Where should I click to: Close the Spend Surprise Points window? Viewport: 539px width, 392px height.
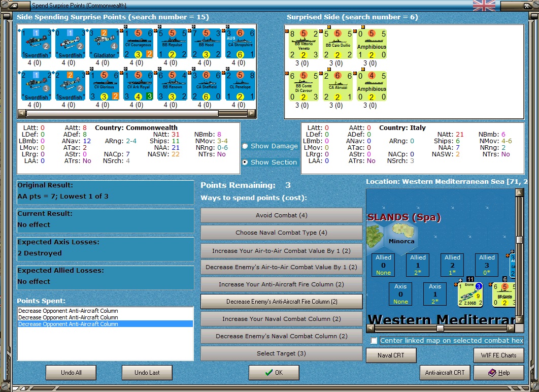[527, 6]
